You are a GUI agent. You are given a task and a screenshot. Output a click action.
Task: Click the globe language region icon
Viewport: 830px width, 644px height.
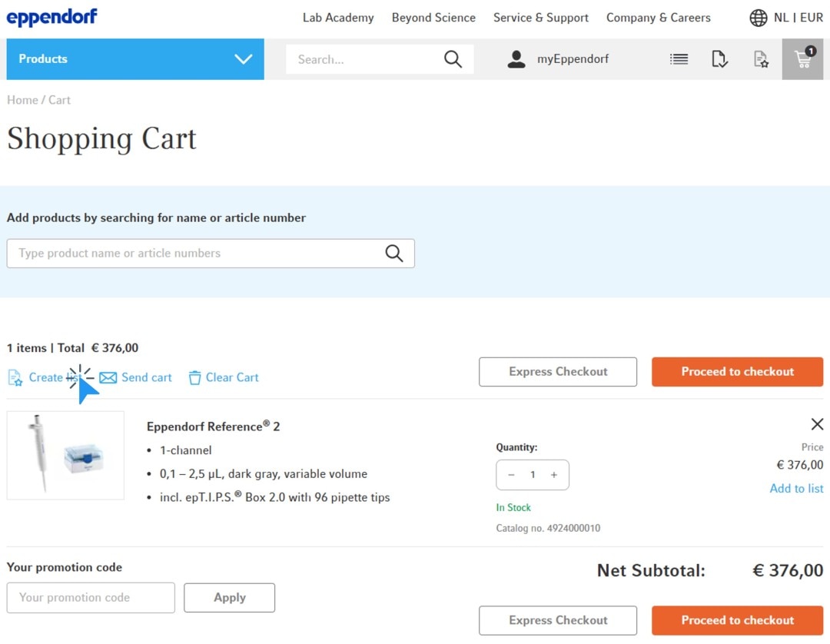pos(758,18)
